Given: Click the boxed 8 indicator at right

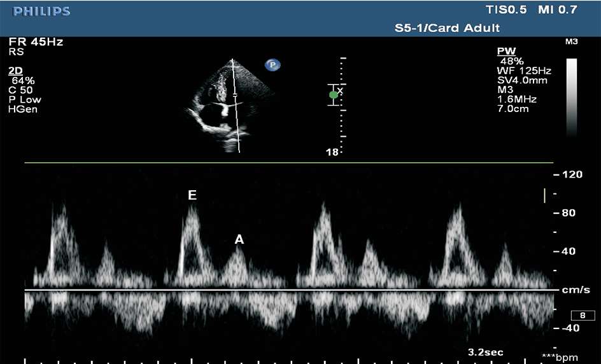Looking at the screenshot, I should pyautogui.click(x=581, y=315).
